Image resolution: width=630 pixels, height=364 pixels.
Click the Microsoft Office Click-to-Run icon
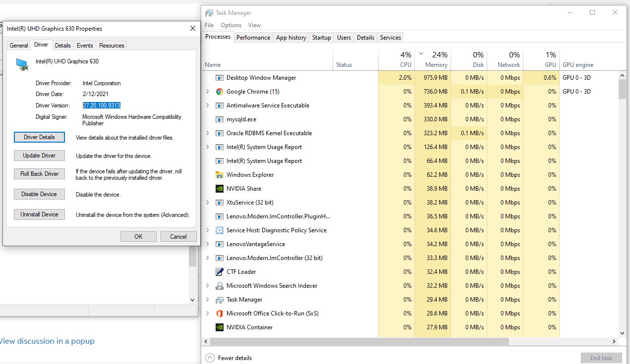[220, 313]
